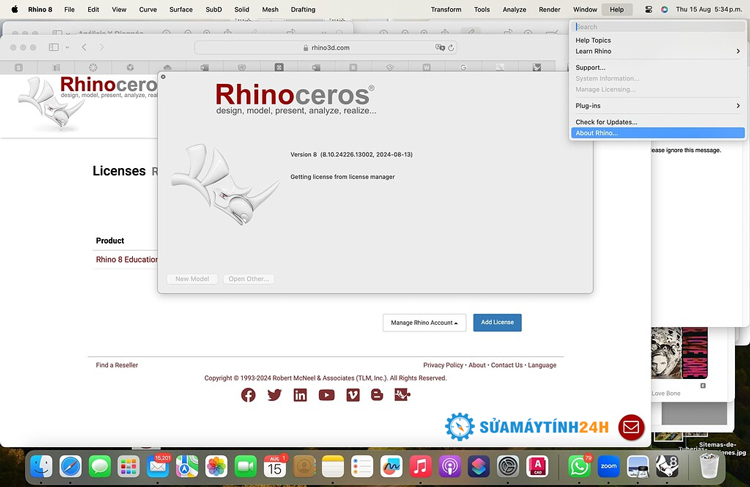750x487 pixels.
Task: Open Mail app with unread badge
Action: 158,466
